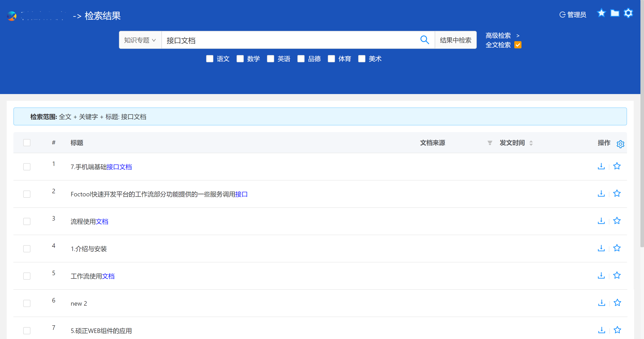Star the Foctool快速开发平台 result
The image size is (644, 339).
point(617,193)
